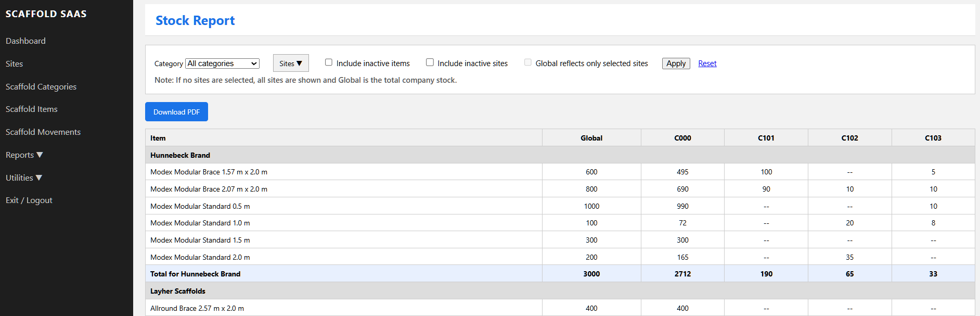The image size is (980, 316).
Task: Open Scaffold Items from sidebar
Action: point(32,109)
